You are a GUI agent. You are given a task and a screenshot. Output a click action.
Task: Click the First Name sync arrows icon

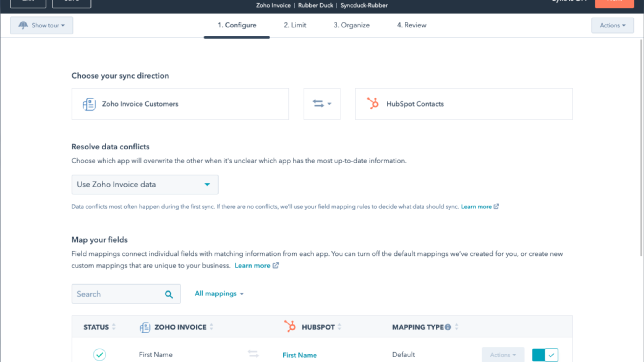[253, 354]
